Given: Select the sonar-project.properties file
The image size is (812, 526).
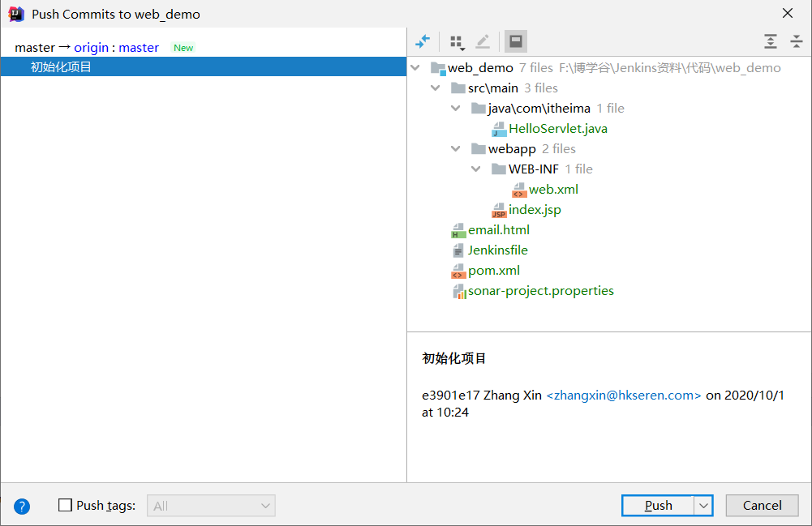Looking at the screenshot, I should point(540,291).
